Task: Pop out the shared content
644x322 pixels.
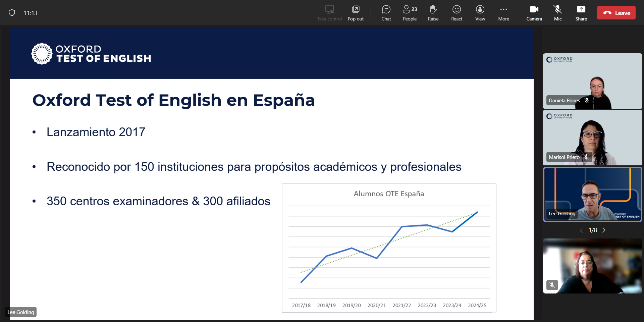Action: [x=356, y=13]
